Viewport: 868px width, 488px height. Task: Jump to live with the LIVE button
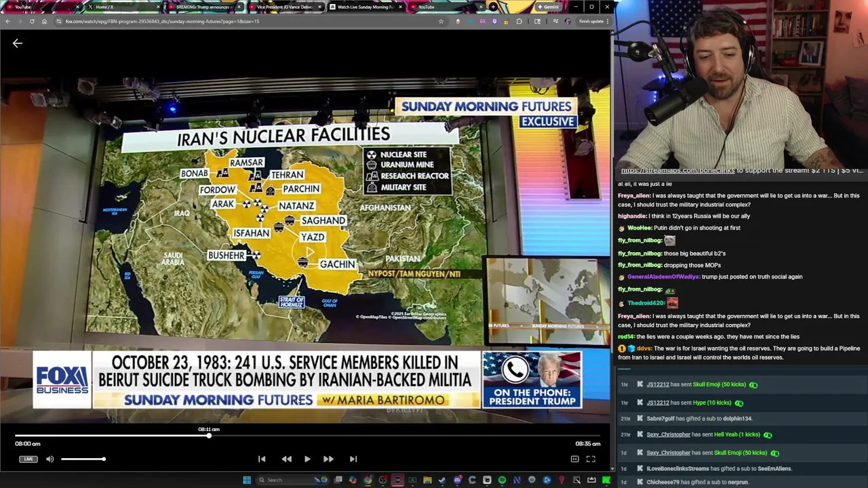28,459
